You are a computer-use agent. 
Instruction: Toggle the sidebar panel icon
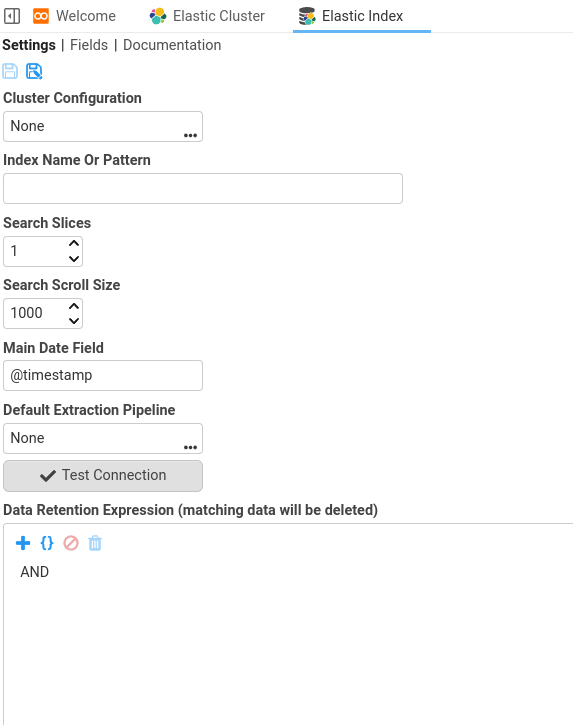coord(12,16)
